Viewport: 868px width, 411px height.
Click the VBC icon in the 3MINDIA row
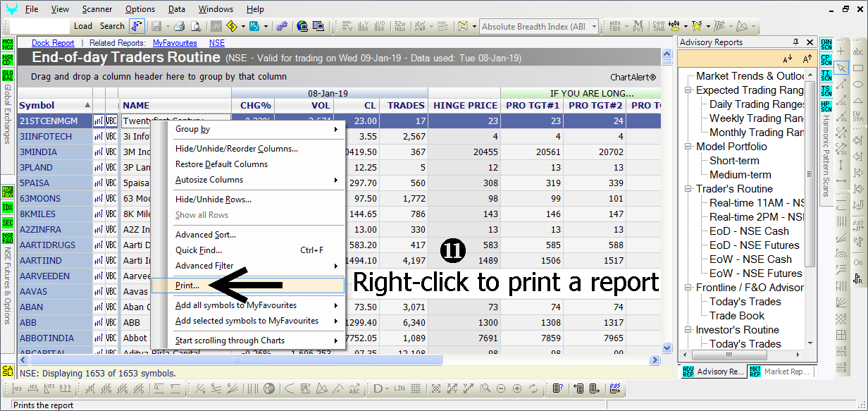click(x=111, y=152)
